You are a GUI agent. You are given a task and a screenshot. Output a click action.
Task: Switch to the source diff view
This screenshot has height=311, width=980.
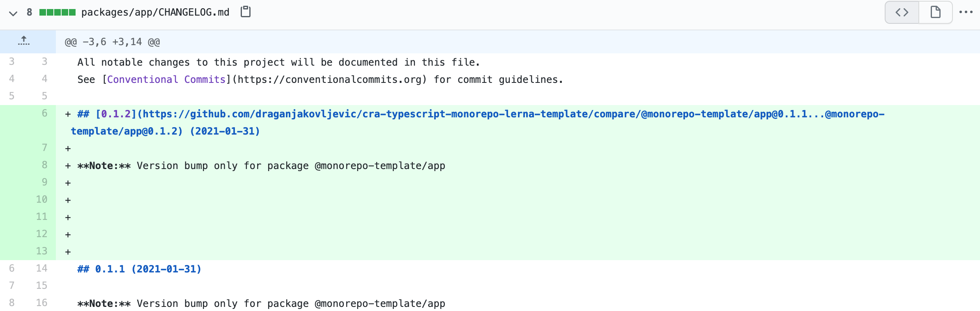902,12
